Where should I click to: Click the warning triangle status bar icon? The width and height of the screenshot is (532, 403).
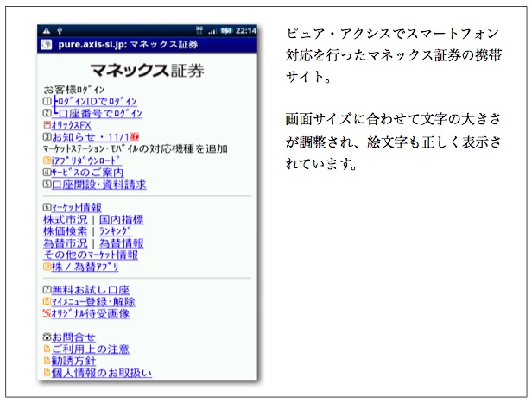(47, 31)
